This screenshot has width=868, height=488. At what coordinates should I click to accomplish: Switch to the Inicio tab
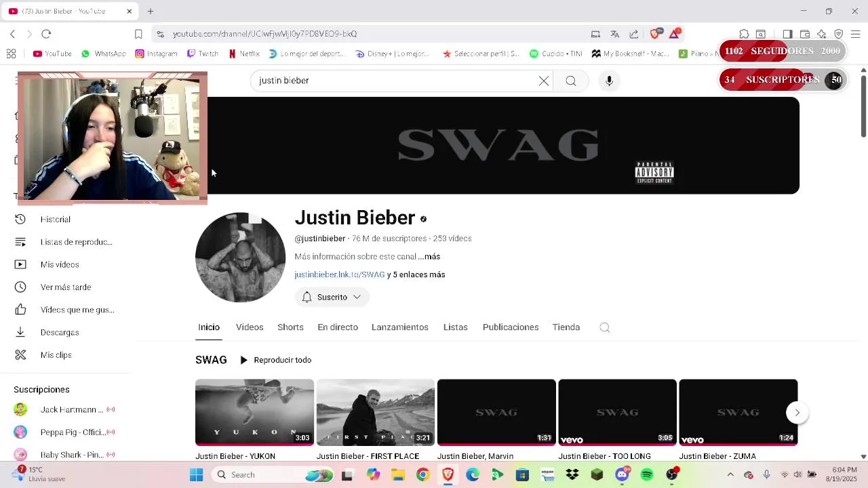pyautogui.click(x=209, y=327)
